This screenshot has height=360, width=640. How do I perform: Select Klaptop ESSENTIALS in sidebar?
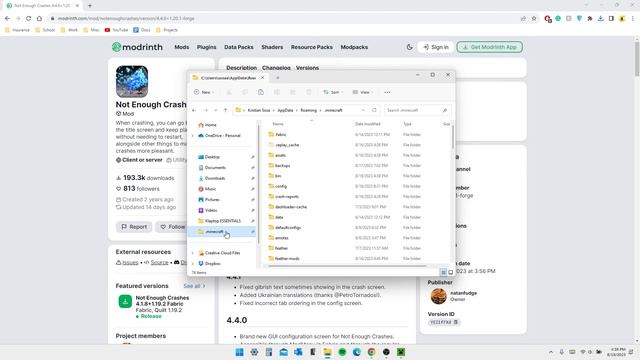point(220,221)
